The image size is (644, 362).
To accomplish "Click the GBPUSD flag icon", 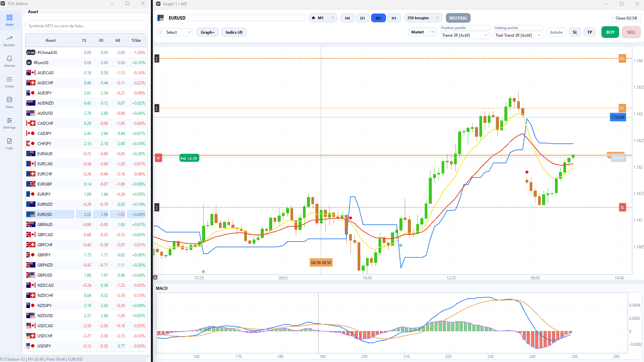I will coord(31,275).
